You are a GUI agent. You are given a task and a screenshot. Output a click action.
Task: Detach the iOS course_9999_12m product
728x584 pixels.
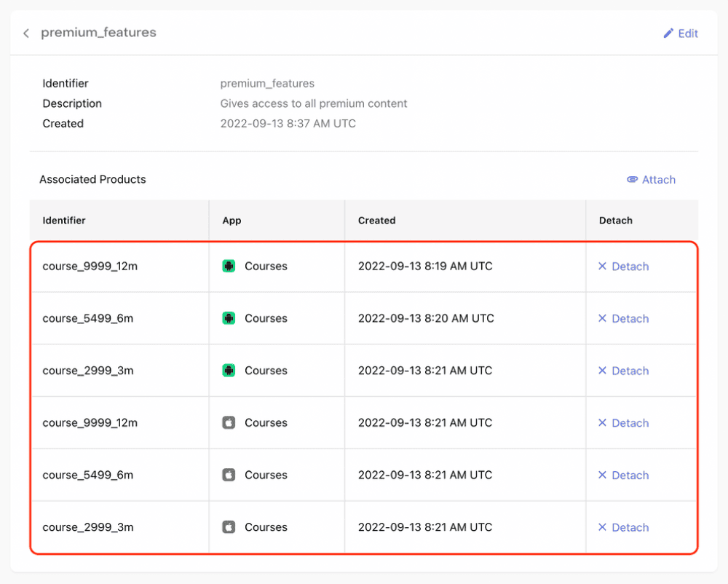(x=623, y=423)
